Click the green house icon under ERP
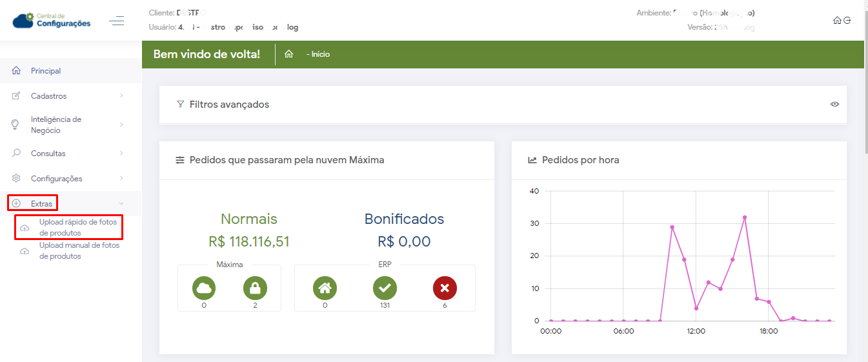Image resolution: width=868 pixels, height=362 pixels. coord(325,288)
